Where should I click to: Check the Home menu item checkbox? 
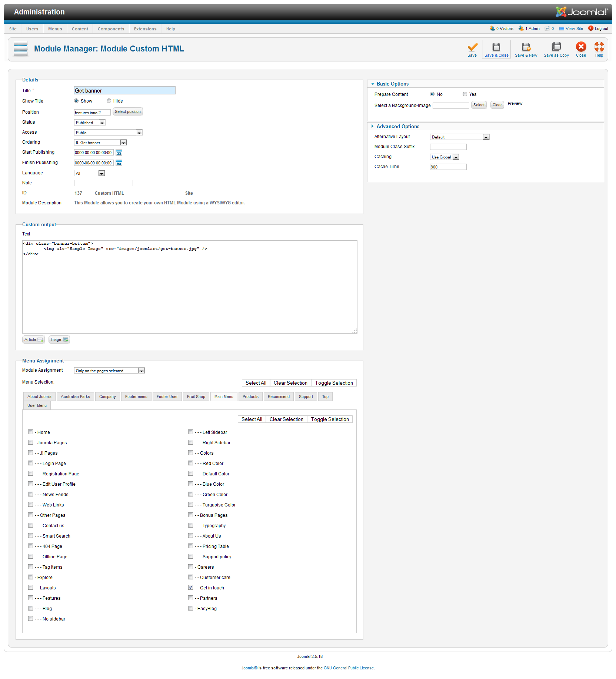[31, 432]
